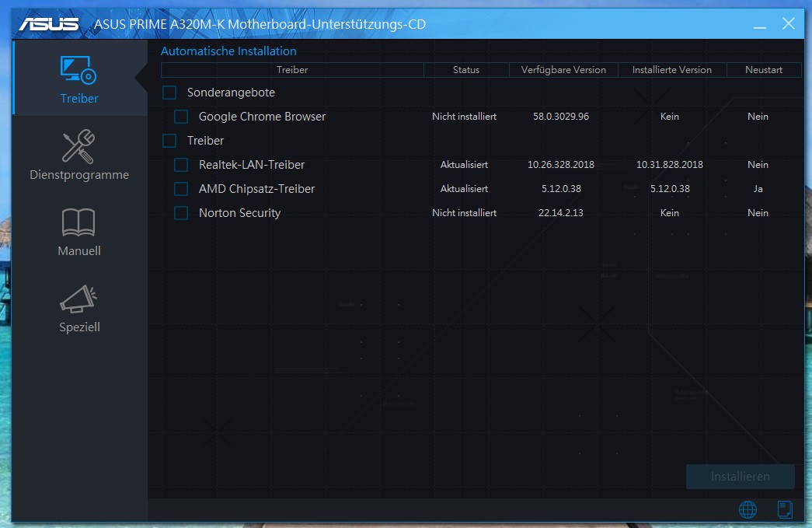Open the Dienstprogramme wrench icon

click(x=78, y=146)
